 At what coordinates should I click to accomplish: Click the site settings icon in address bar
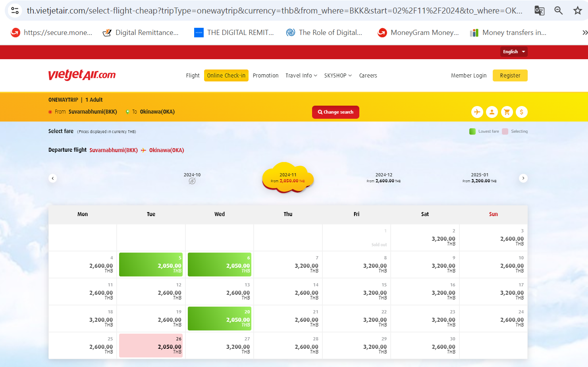pos(15,11)
